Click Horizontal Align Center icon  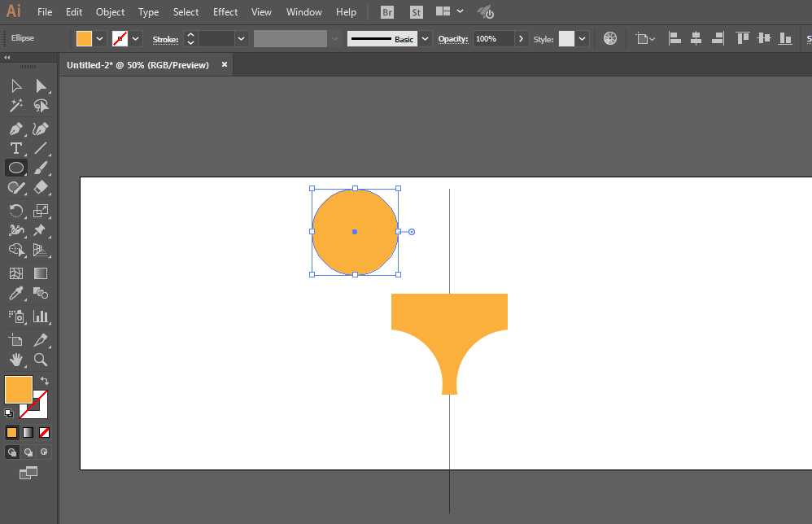(x=696, y=38)
